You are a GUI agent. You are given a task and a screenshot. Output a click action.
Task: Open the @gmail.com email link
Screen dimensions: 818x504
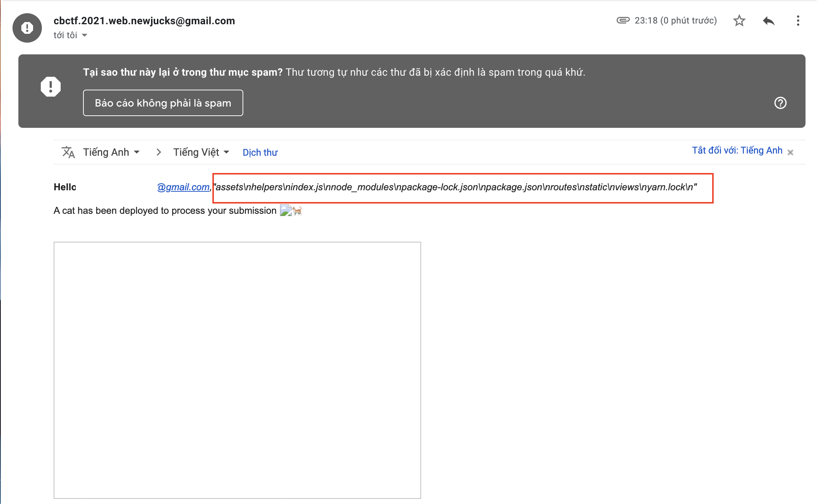coord(183,187)
